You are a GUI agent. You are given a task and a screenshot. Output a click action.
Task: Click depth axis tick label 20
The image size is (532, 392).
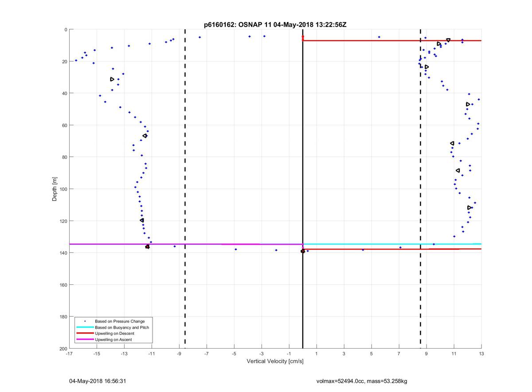[x=64, y=62]
